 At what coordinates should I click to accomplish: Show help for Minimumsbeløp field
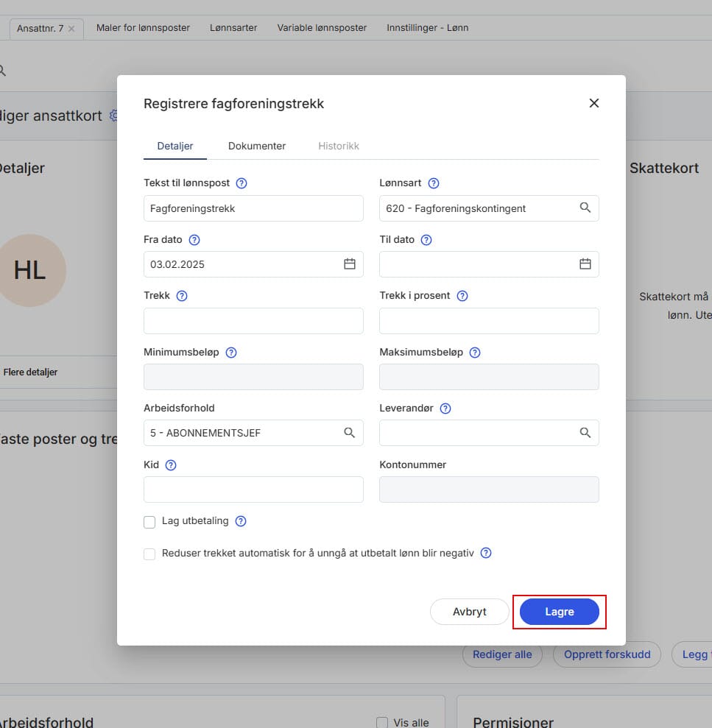(231, 353)
